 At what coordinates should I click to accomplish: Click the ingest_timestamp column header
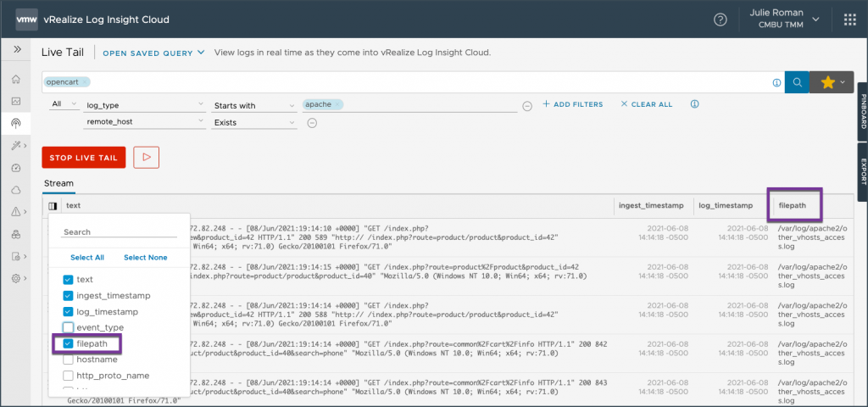point(652,205)
